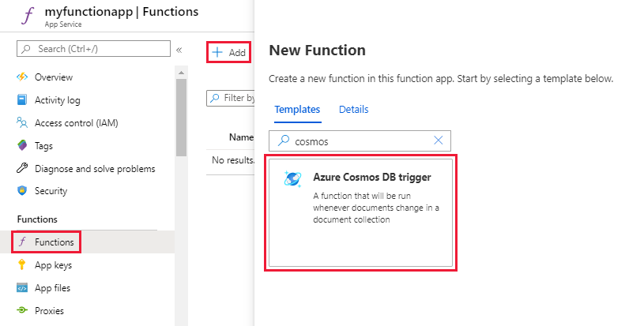Click the sidebar vertical scrollbar
This screenshot has height=326, width=644.
(181, 118)
